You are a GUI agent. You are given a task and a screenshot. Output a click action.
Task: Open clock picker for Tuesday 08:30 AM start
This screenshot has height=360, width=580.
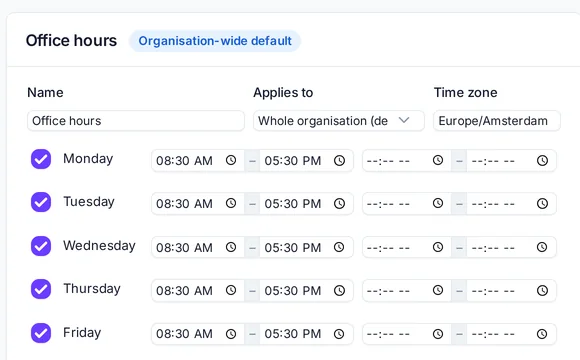[x=231, y=203]
